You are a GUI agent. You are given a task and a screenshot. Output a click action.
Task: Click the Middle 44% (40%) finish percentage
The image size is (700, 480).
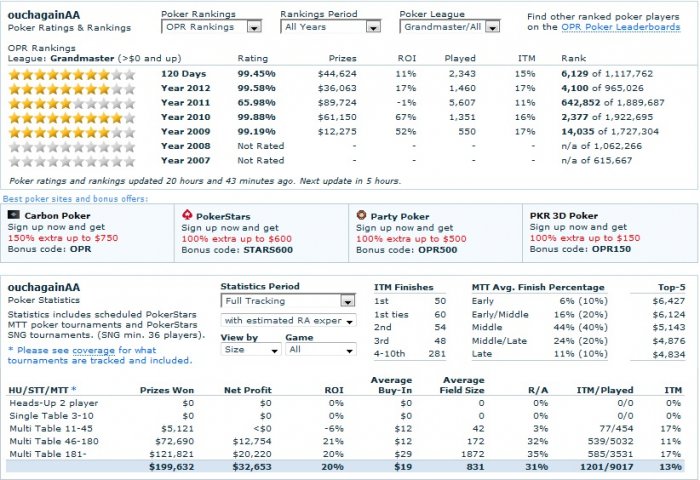580,327
